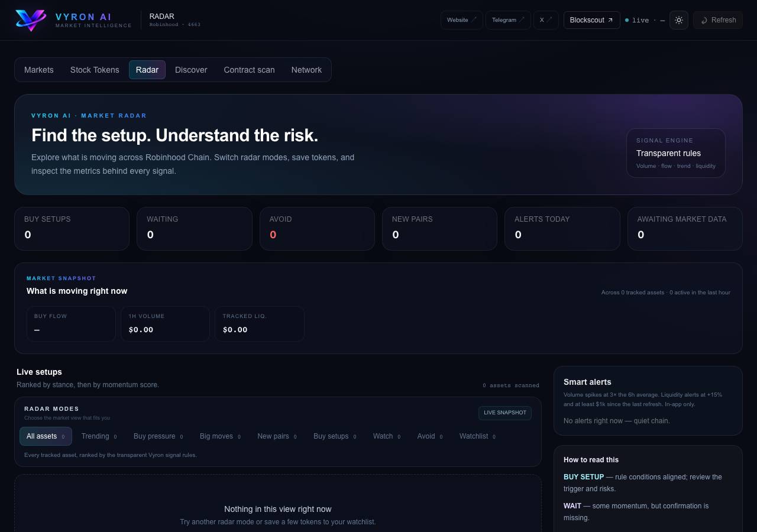
Task: Click the Vyron AI logo icon
Action: [x=31, y=20]
